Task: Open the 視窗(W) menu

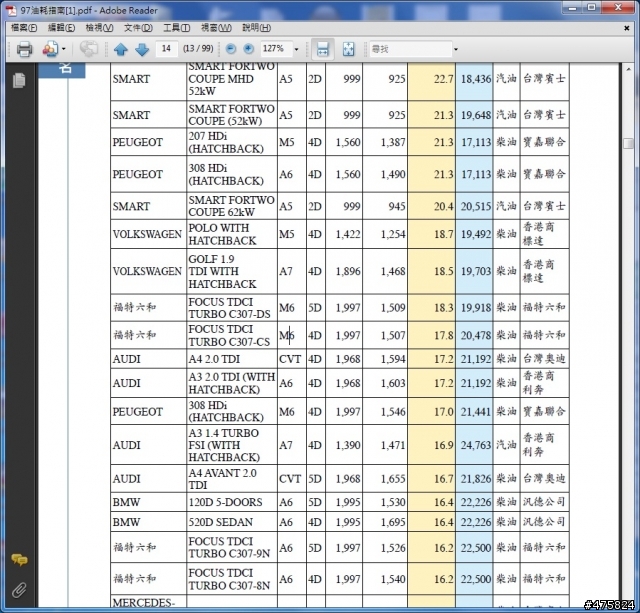Action: pos(216,28)
